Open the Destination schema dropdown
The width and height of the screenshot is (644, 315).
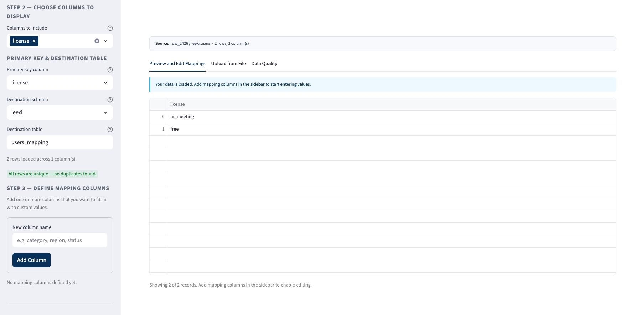[60, 112]
